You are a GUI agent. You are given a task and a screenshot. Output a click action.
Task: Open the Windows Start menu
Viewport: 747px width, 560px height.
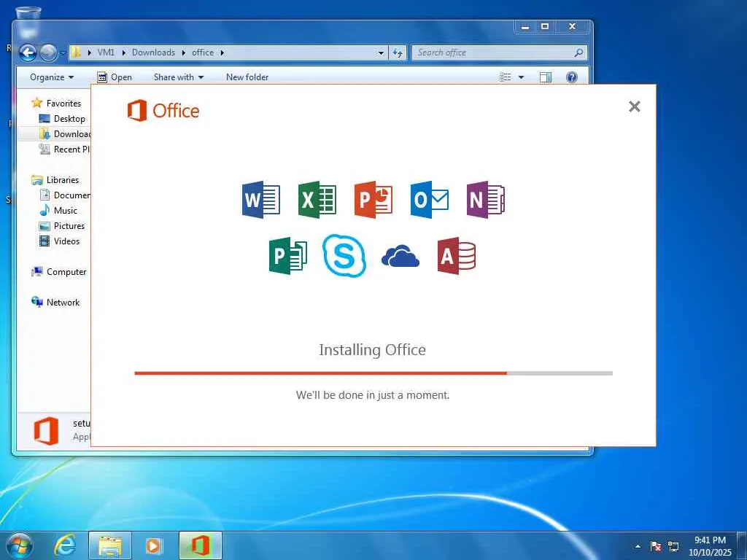tap(20, 545)
